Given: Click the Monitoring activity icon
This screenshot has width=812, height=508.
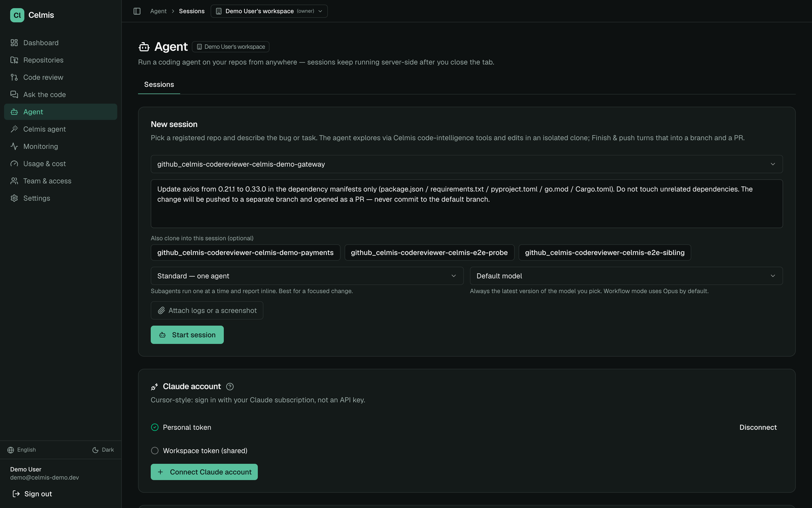Looking at the screenshot, I should [x=14, y=146].
